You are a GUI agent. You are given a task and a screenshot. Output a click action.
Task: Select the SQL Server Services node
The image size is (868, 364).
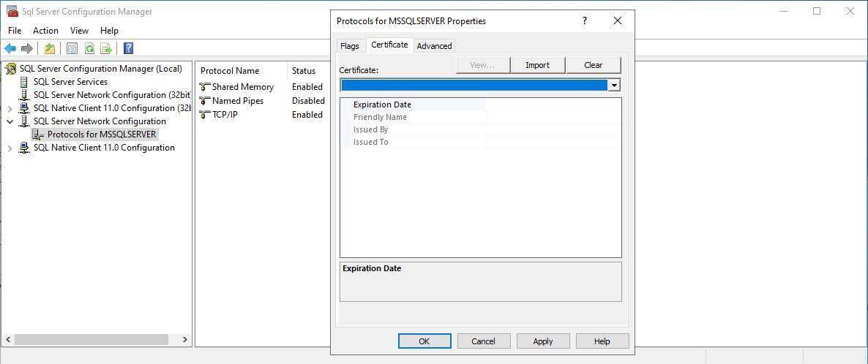click(x=70, y=82)
